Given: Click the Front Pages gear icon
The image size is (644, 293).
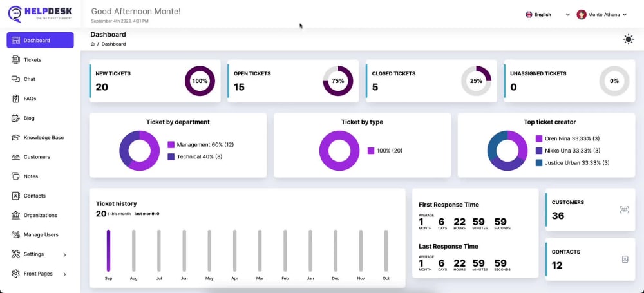Looking at the screenshot, I should [x=15, y=274].
